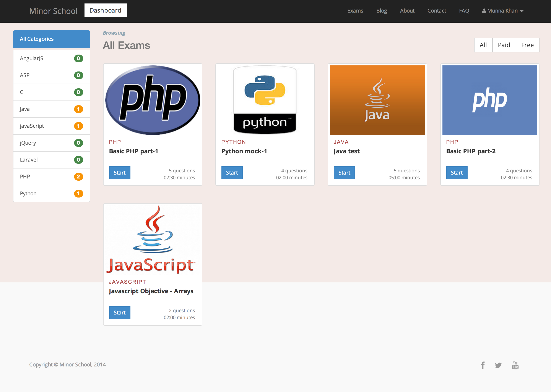Open the Twitter icon in footer
This screenshot has height=392, width=551.
(x=498, y=365)
